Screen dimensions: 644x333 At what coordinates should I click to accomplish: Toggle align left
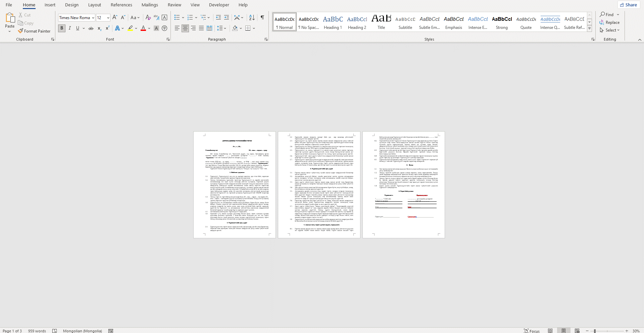click(x=177, y=28)
